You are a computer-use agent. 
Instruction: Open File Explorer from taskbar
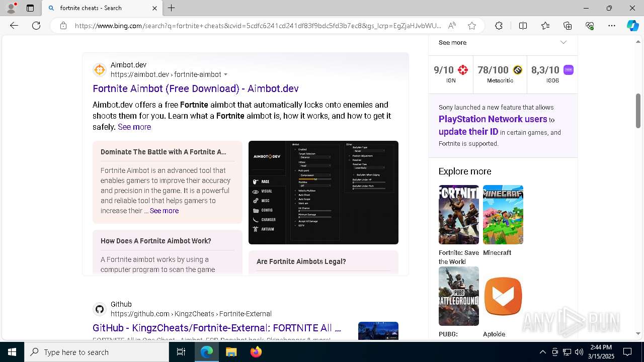tap(231, 352)
